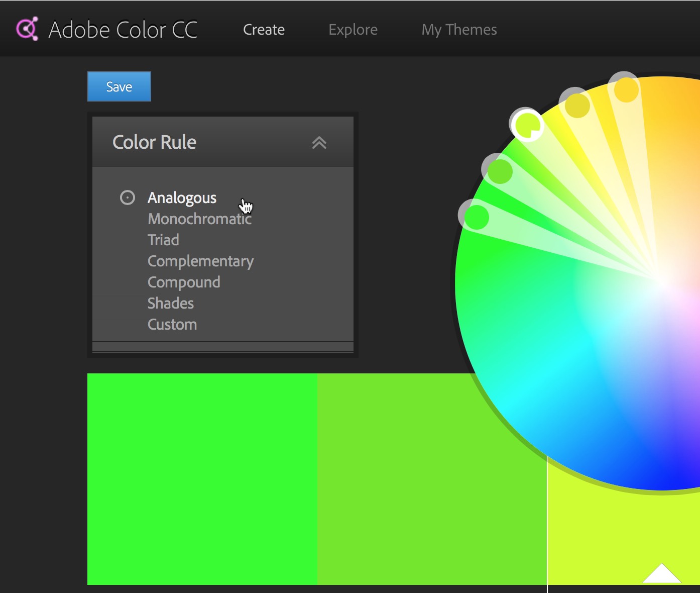Viewport: 700px width, 593px height.
Task: Choose the Custom color rule
Action: pos(172,325)
